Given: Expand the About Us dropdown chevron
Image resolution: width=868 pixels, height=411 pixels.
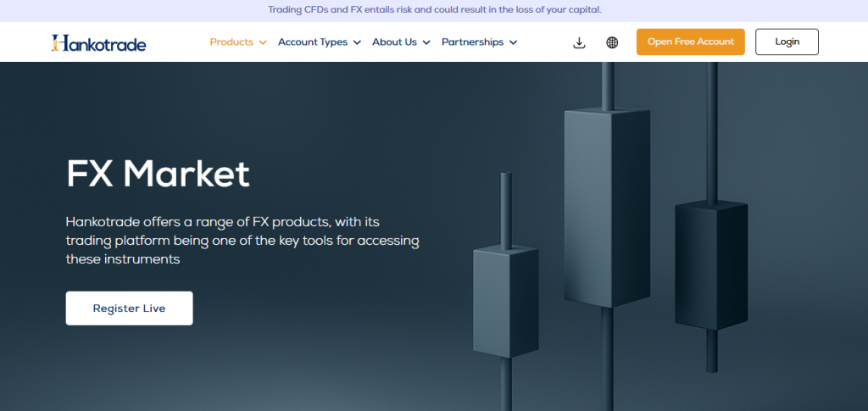Looking at the screenshot, I should tap(426, 42).
